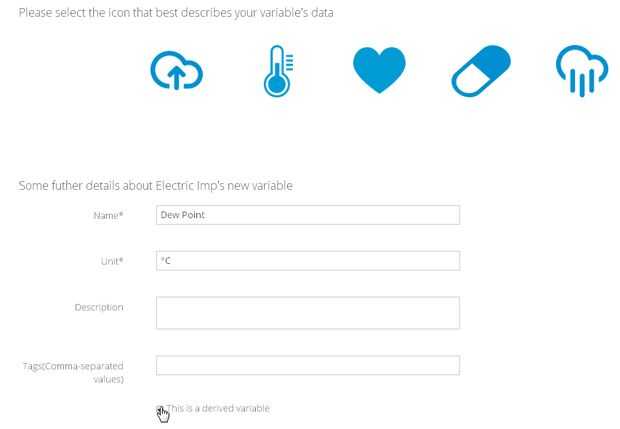Click the 'Description' field label

pos(98,307)
